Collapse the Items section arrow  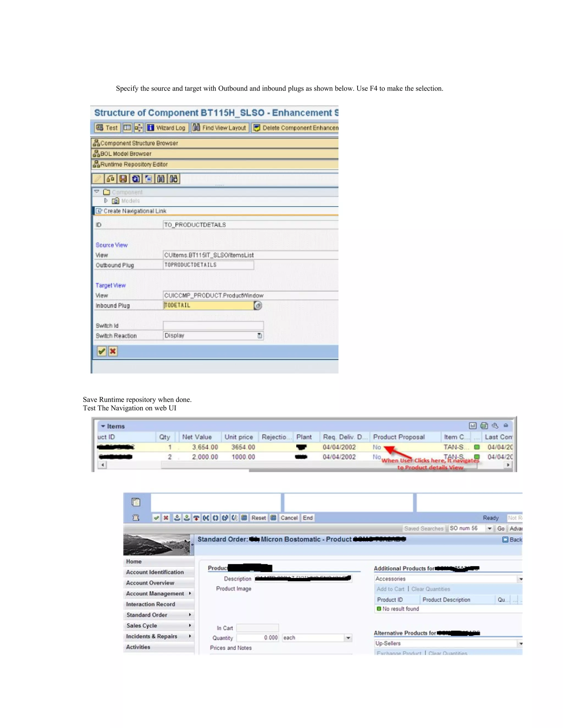click(x=103, y=426)
